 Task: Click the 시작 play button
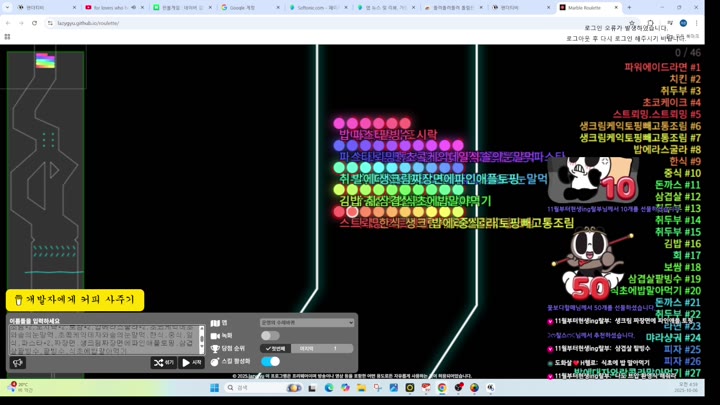(192, 363)
